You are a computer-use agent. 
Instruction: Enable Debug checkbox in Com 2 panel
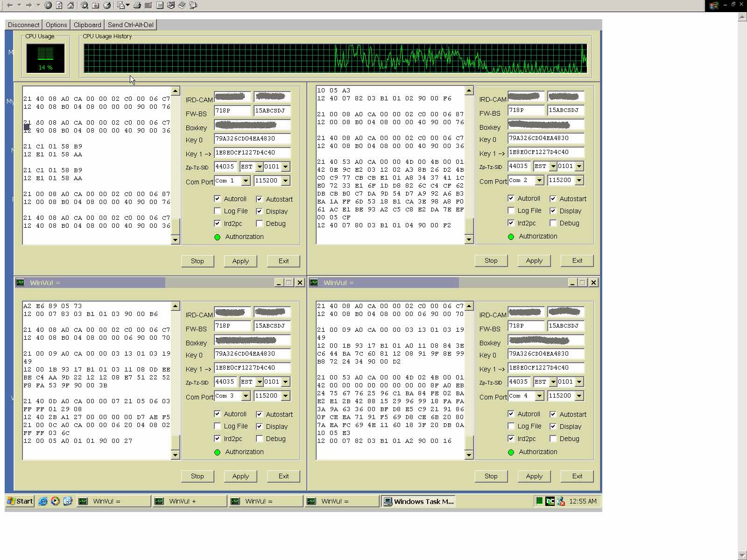click(553, 223)
